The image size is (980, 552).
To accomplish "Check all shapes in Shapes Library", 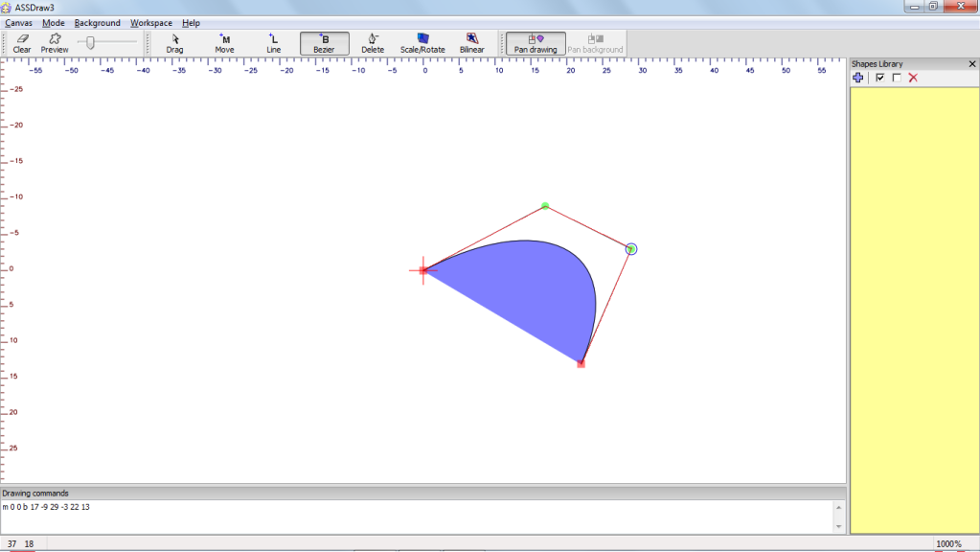I will 880,78.
